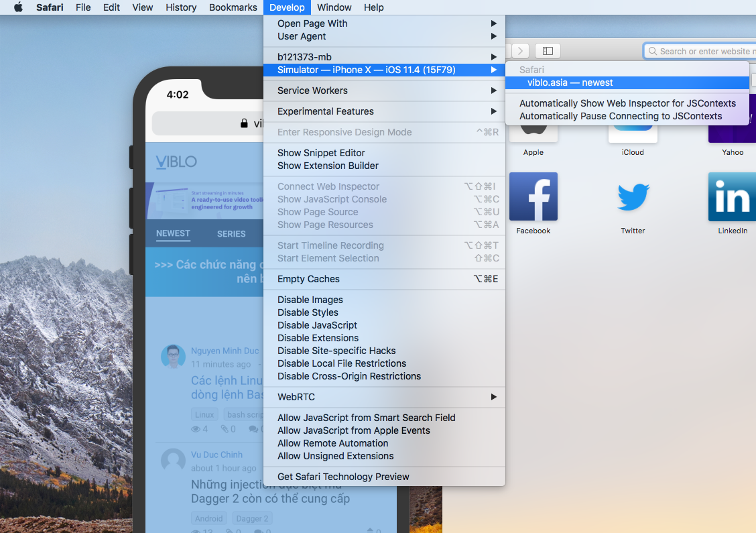Expand the Experimental Features submenu
756x533 pixels.
pyautogui.click(x=384, y=111)
